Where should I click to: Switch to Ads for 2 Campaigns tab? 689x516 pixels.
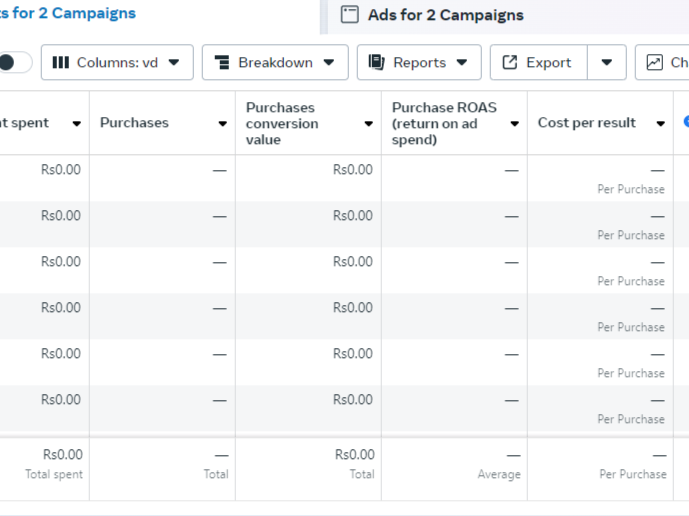[x=445, y=15]
